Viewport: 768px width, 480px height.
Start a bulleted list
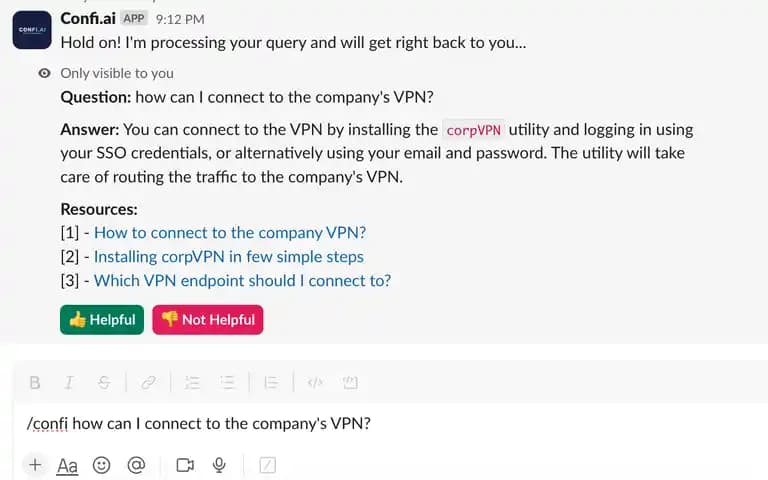click(227, 383)
